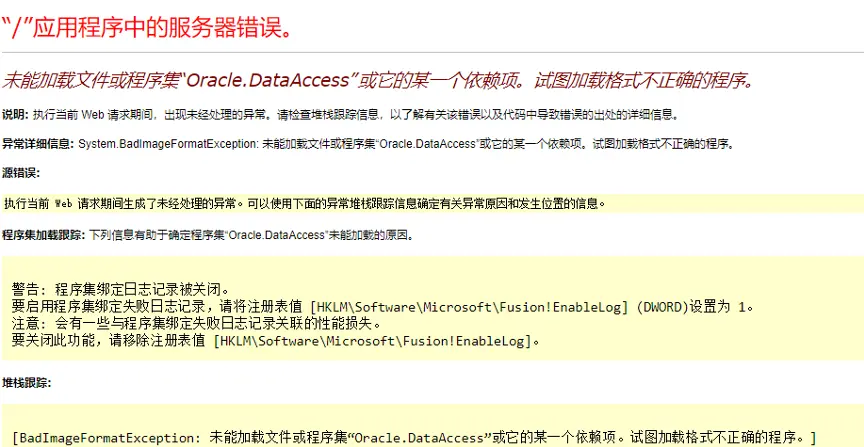Click the description text starting 执行当前 Web 请求期间，出现未经处理的异常
Screen dimensions: 864x447
(x=356, y=115)
